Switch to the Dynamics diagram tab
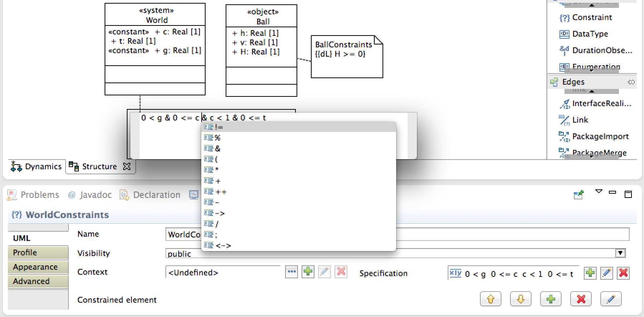 [x=36, y=167]
